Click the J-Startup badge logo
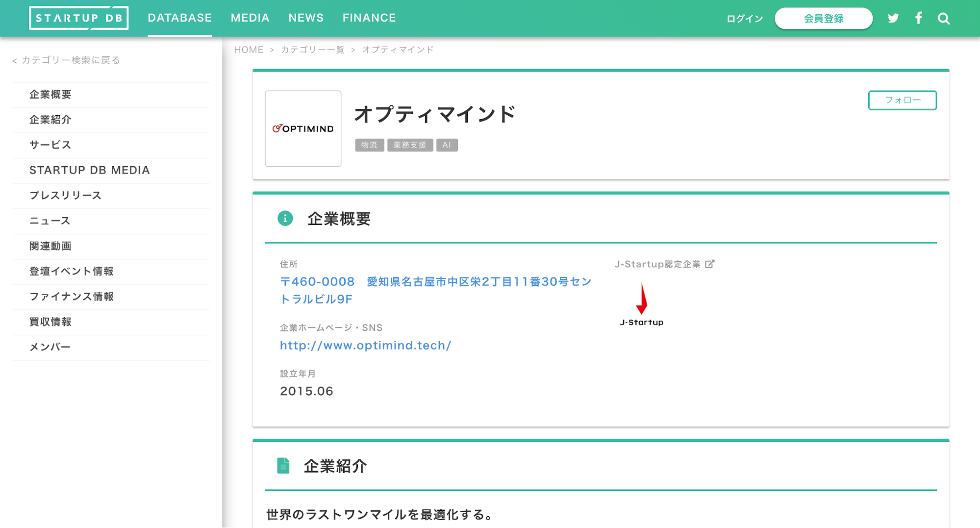The height and width of the screenshot is (528, 980). tap(641, 304)
